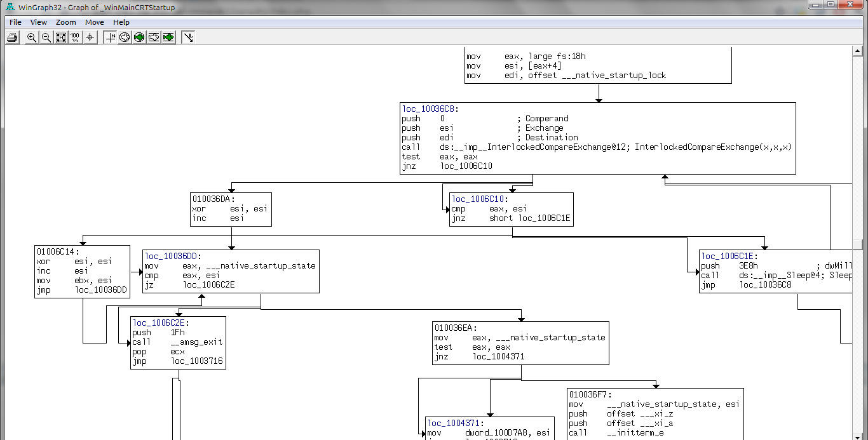Viewport: 868px width, 440px height.
Task: Switch to green fish between-lines view
Action: coord(168,37)
